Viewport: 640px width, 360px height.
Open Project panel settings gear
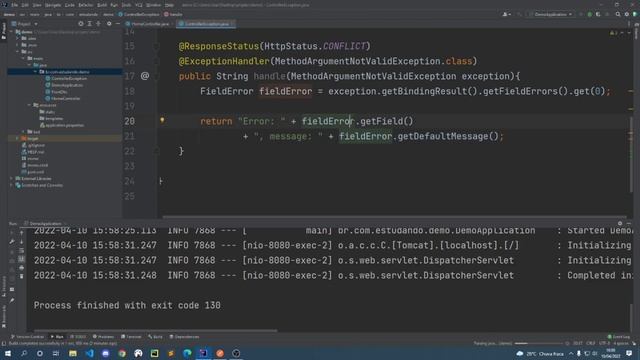(x=109, y=24)
